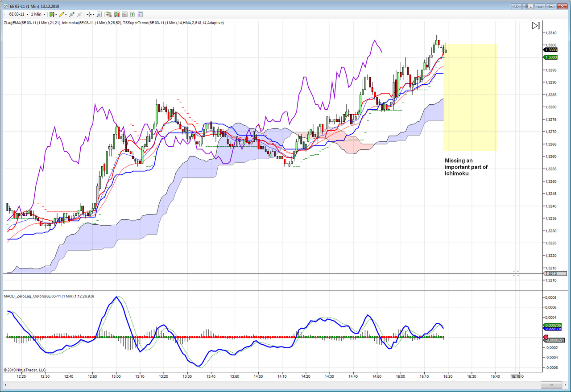
Task: Open the Data Series bars icon
Action: click(116, 14)
